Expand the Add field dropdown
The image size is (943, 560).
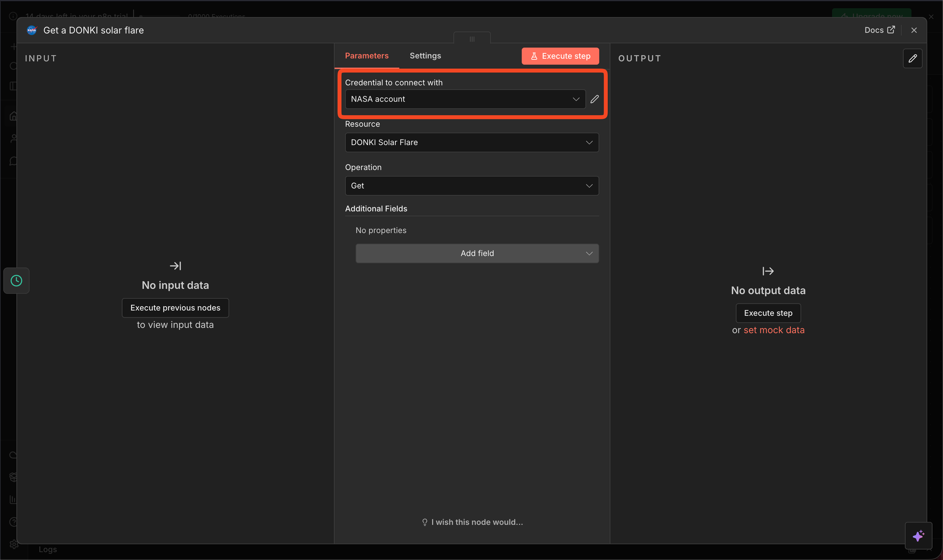click(x=477, y=253)
